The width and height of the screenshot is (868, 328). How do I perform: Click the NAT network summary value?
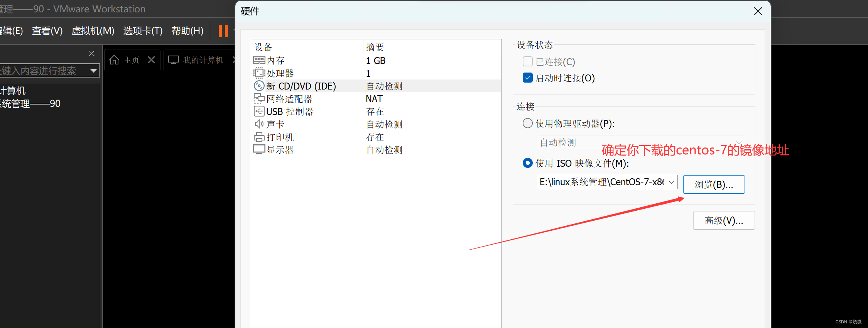[x=374, y=99]
